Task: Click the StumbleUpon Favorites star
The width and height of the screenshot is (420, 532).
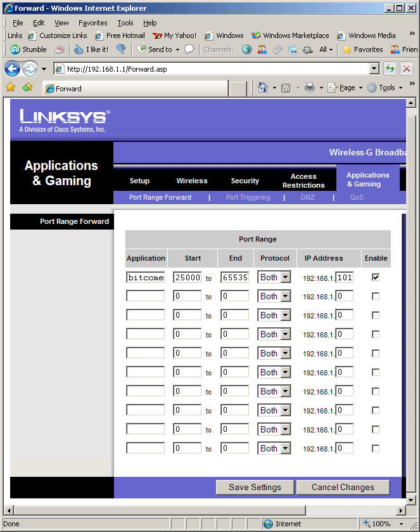Action: click(x=363, y=49)
